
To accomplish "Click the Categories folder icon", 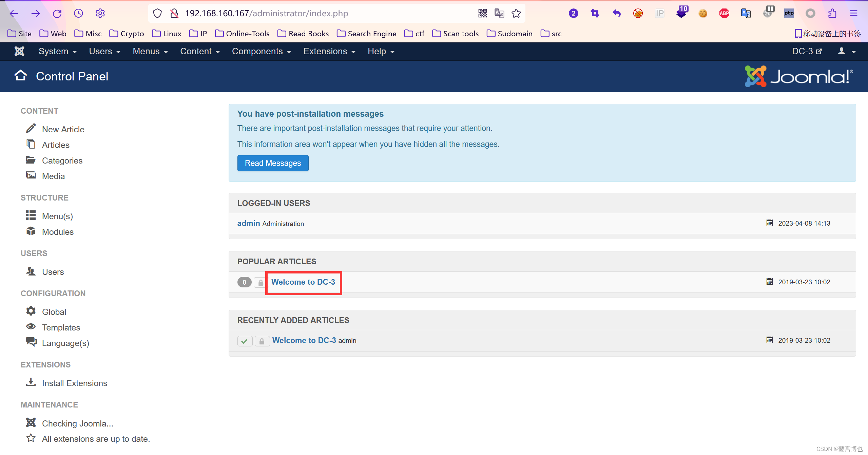I will pos(31,160).
